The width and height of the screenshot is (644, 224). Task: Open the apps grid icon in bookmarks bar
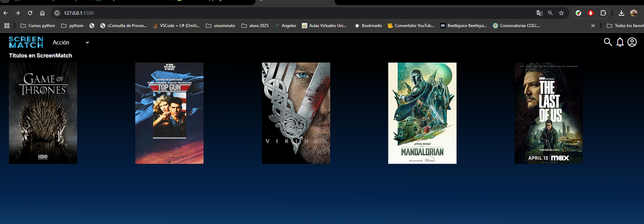pos(7,26)
